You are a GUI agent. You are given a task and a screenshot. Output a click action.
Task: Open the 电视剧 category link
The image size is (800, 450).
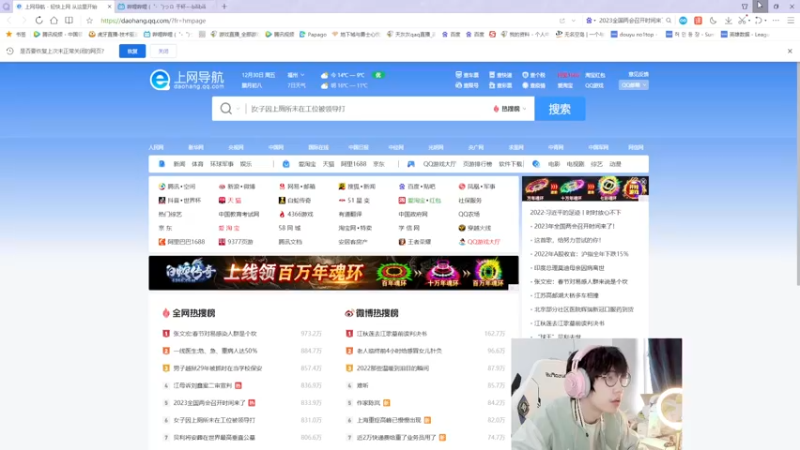click(576, 164)
